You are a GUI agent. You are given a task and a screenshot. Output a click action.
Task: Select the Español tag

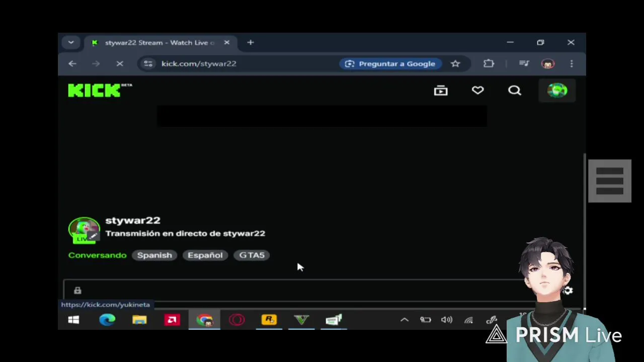205,255
